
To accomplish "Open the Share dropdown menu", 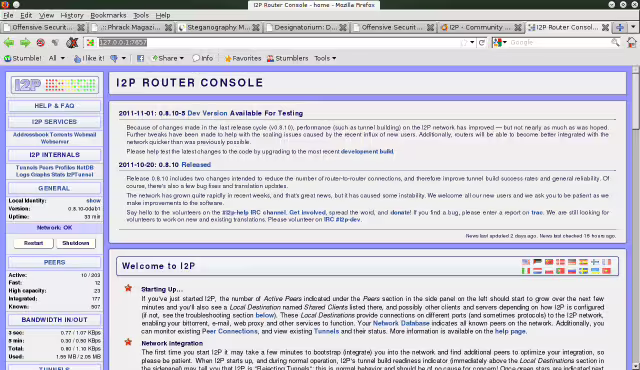I will [167, 58].
